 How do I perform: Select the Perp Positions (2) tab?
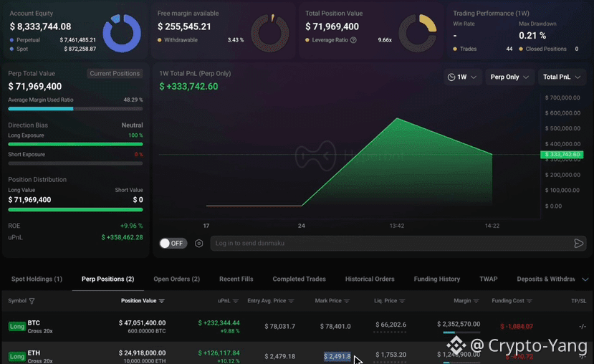108,279
